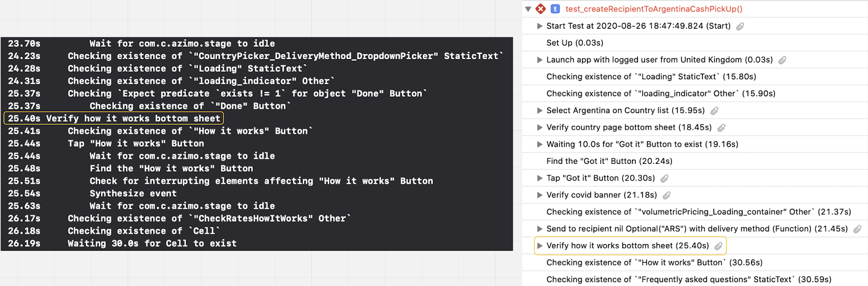Viewport: 868px width, 286px height.
Task: Expand Launch app with logged user row
Action: pyautogui.click(x=539, y=60)
